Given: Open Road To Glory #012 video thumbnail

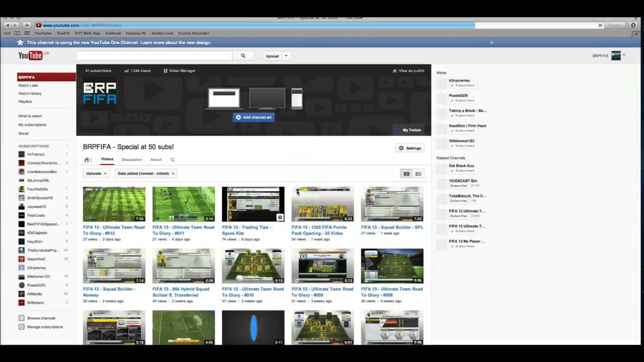Looking at the screenshot, I should [114, 204].
